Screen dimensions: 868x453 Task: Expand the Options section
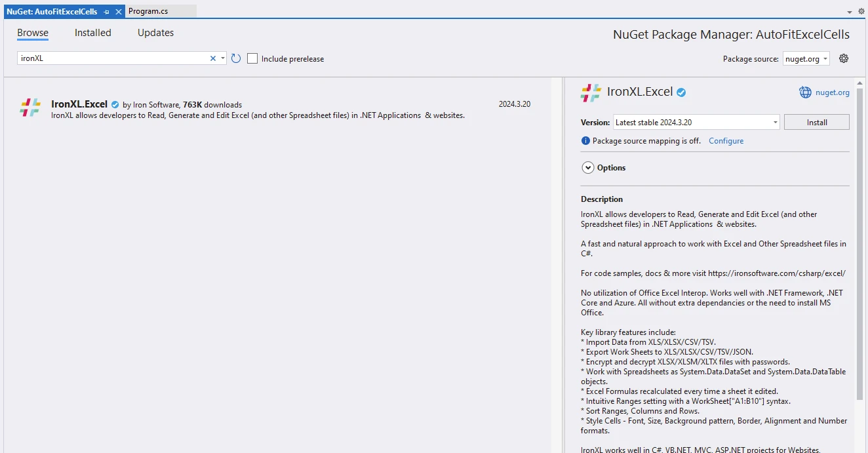(587, 168)
